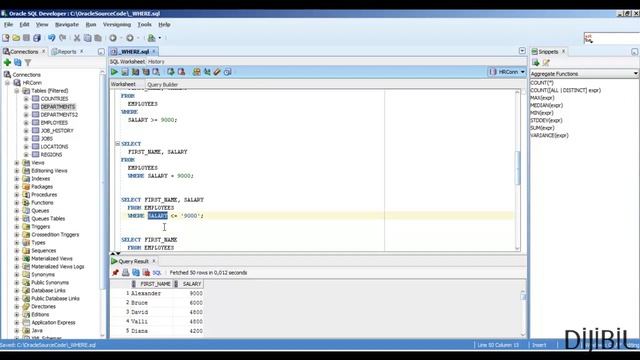The width and height of the screenshot is (640, 360).
Task: Expand the Triggers node
Action: coord(17,227)
